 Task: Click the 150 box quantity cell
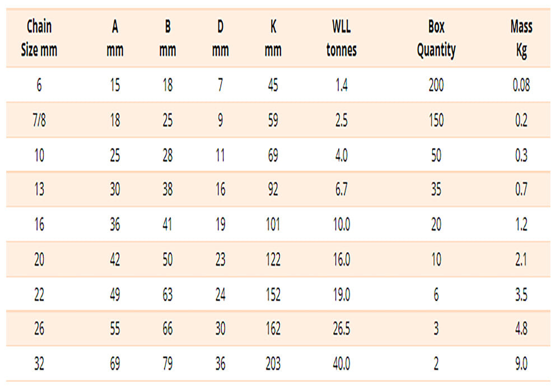436,120
